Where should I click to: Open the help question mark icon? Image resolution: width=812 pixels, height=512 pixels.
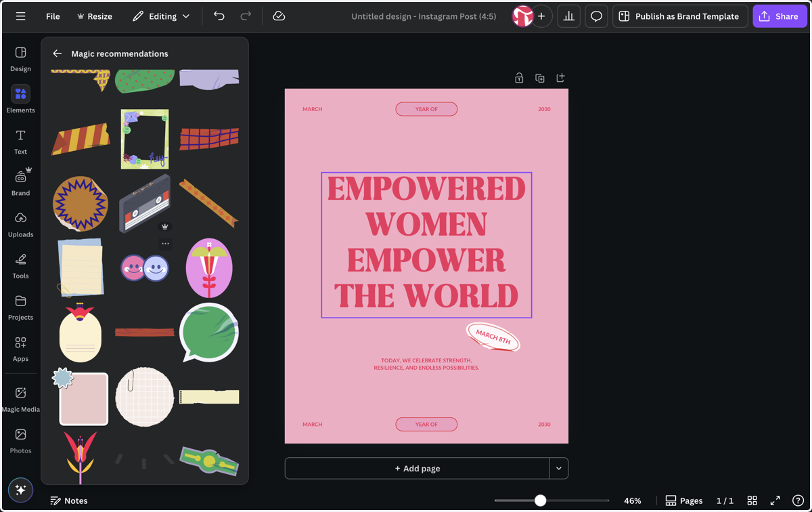(798, 500)
